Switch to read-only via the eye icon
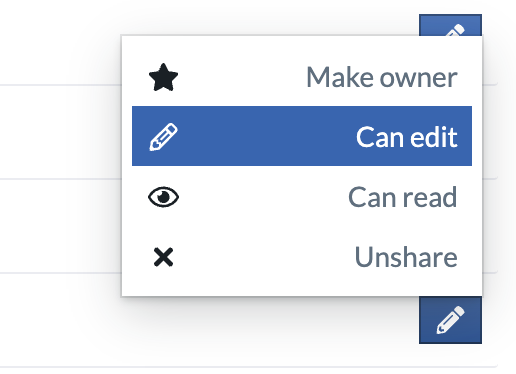The height and width of the screenshot is (374, 516). click(x=163, y=197)
